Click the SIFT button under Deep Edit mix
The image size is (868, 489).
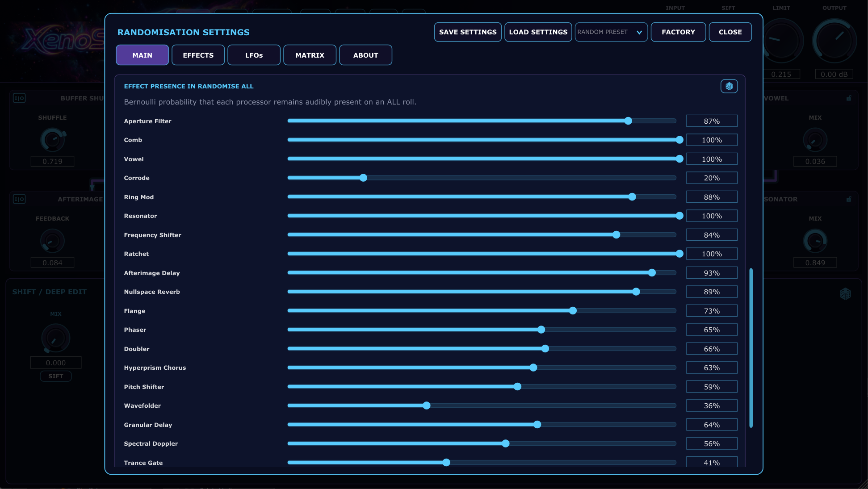pos(56,376)
